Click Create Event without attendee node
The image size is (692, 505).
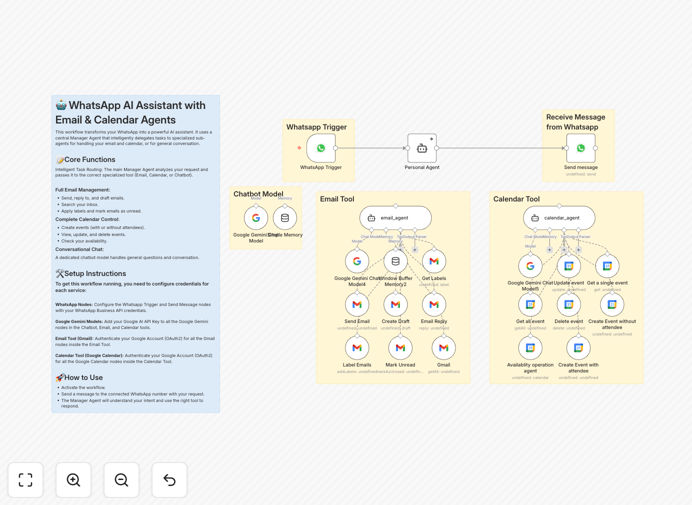point(612,304)
